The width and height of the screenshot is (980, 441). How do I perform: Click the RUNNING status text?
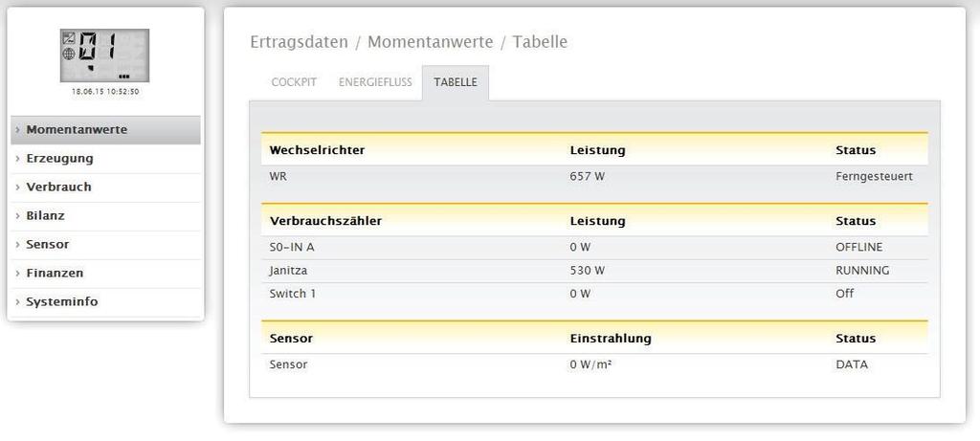pos(862,271)
